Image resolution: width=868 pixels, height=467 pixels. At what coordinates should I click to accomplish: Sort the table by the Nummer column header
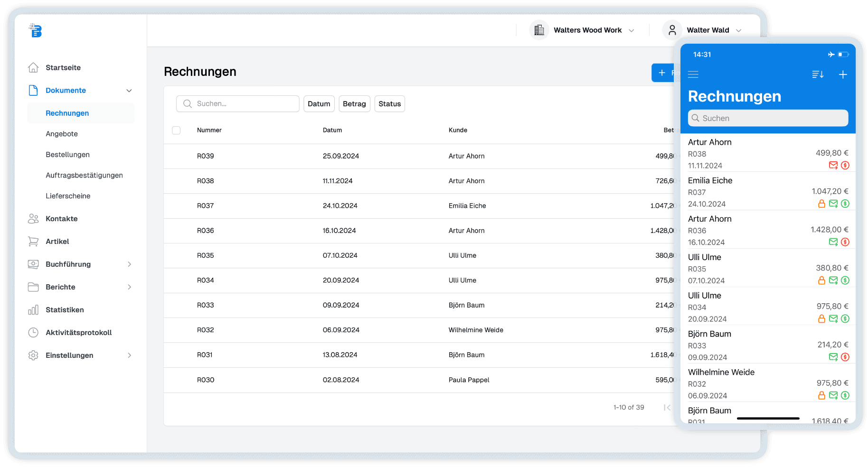(x=209, y=130)
